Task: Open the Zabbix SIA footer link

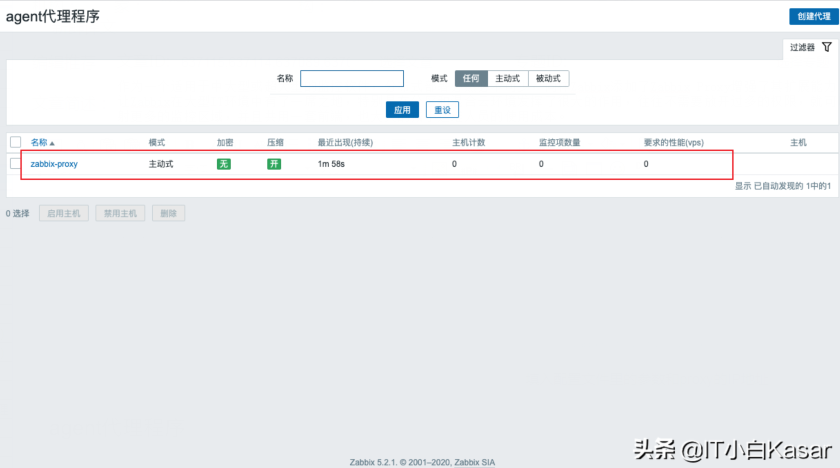Action: coord(475,462)
